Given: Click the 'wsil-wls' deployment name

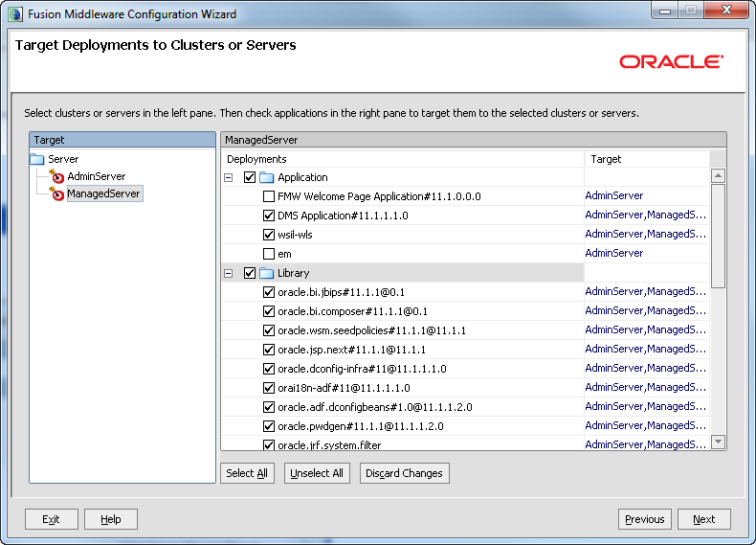Looking at the screenshot, I should pos(295,235).
